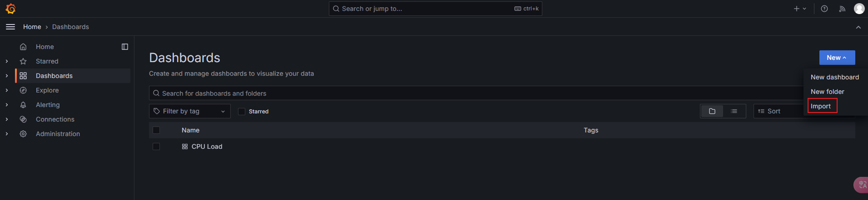Toggle the hamburger navigation menu
This screenshot has height=200, width=868.
click(x=10, y=27)
